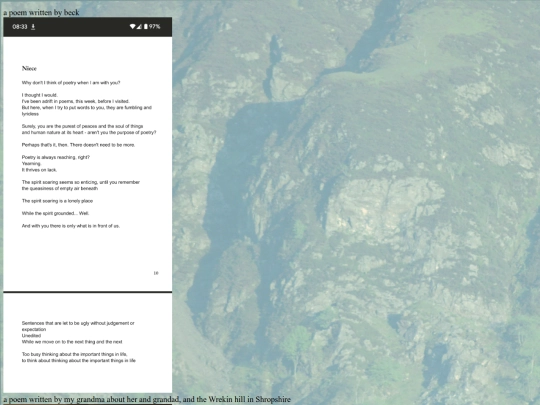The height and width of the screenshot is (405, 540).
Task: Click line 'While we move on to the next thing'
Action: [x=72, y=342]
